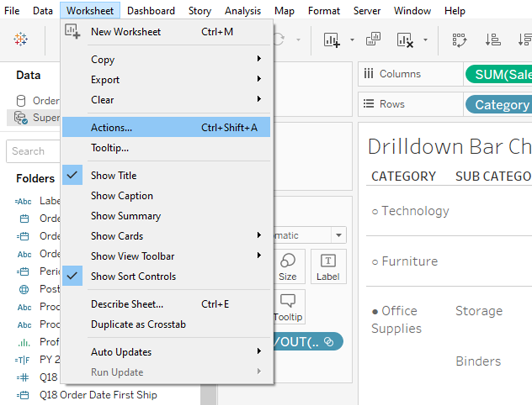The width and height of the screenshot is (532, 405).
Task: Expand the Clear submenu
Action: click(166, 100)
